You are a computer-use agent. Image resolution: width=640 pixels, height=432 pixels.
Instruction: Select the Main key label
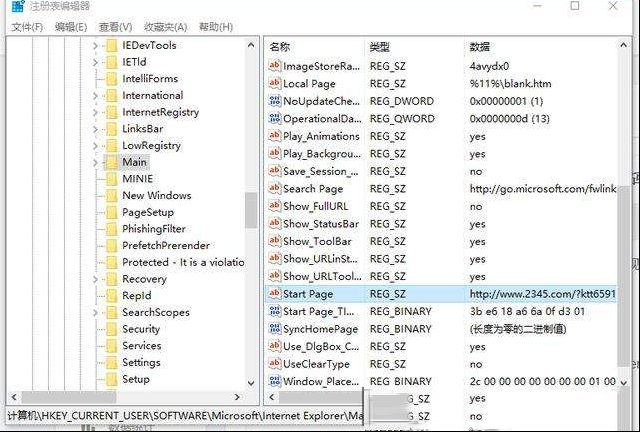tap(134, 163)
